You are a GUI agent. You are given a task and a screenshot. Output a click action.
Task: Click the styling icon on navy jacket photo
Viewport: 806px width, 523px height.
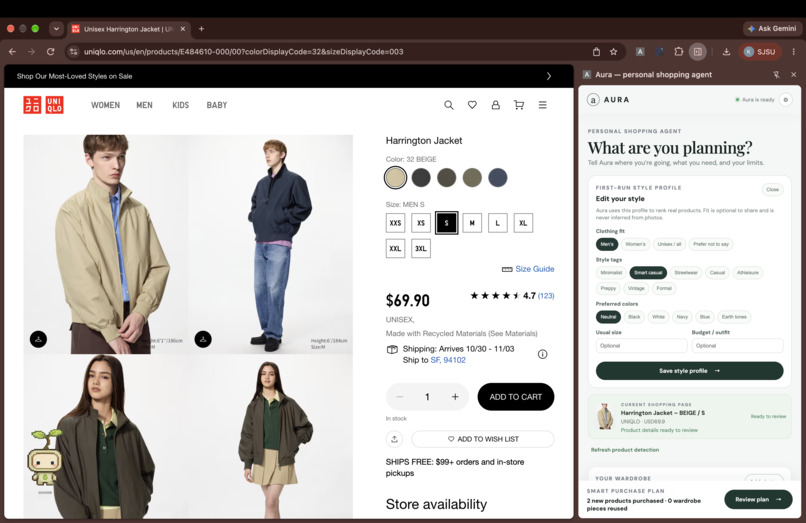[x=203, y=339]
